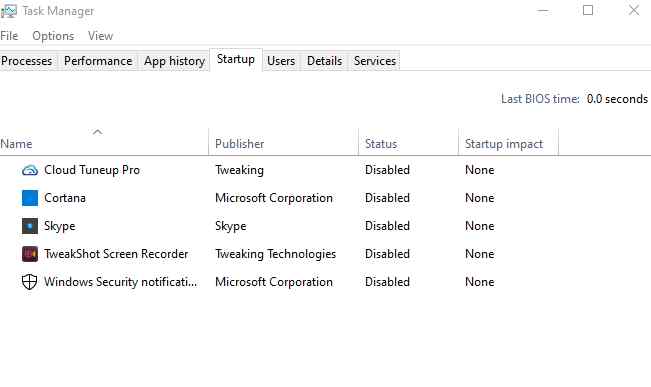
Task: Click the Last BIOS time label
Action: click(540, 99)
